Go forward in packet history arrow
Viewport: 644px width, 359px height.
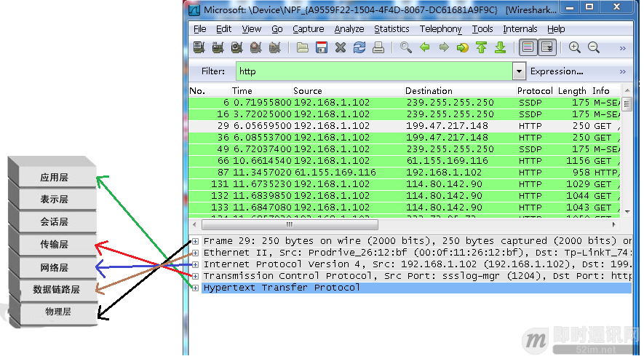pos(444,47)
